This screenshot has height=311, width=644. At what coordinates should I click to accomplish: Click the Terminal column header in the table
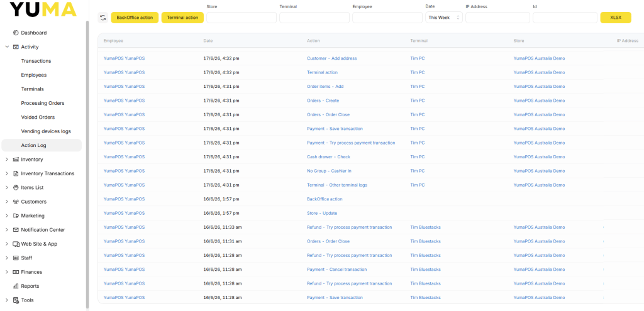[419, 41]
